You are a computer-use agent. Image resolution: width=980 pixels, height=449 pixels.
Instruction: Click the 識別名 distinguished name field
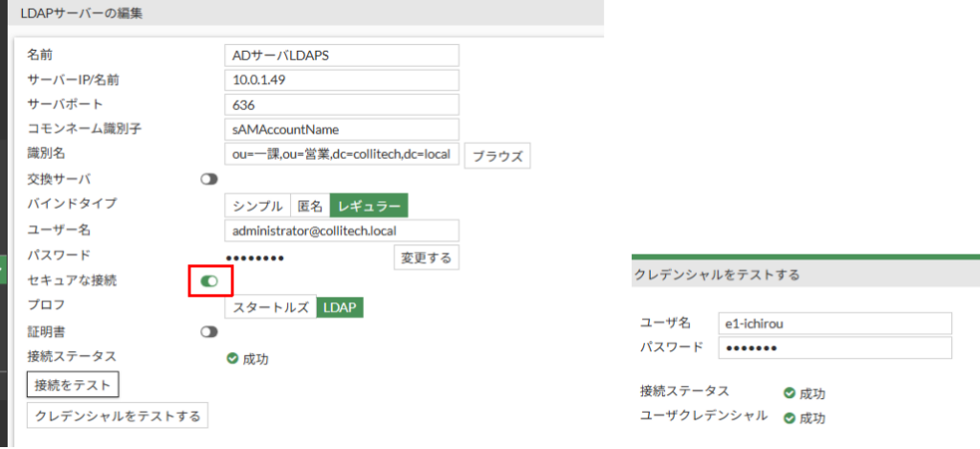[342, 154]
